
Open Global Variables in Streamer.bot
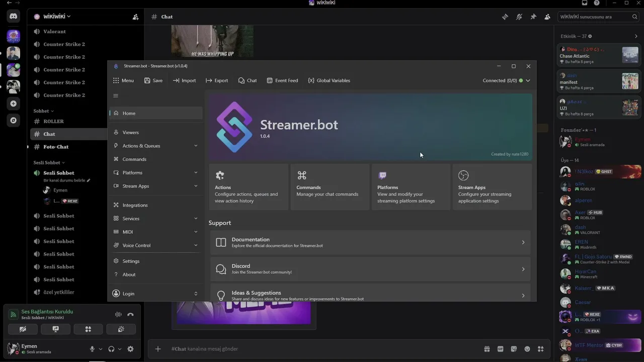(x=329, y=80)
